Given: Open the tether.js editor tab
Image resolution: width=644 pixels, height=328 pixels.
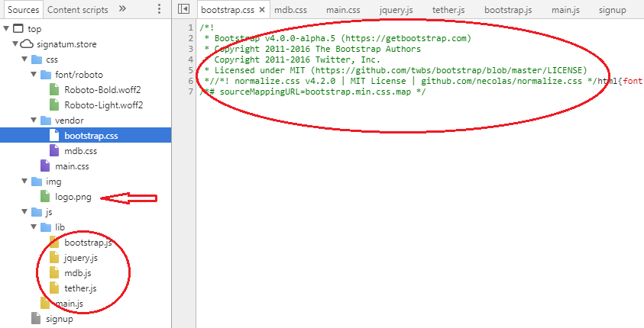Looking at the screenshot, I should (448, 10).
